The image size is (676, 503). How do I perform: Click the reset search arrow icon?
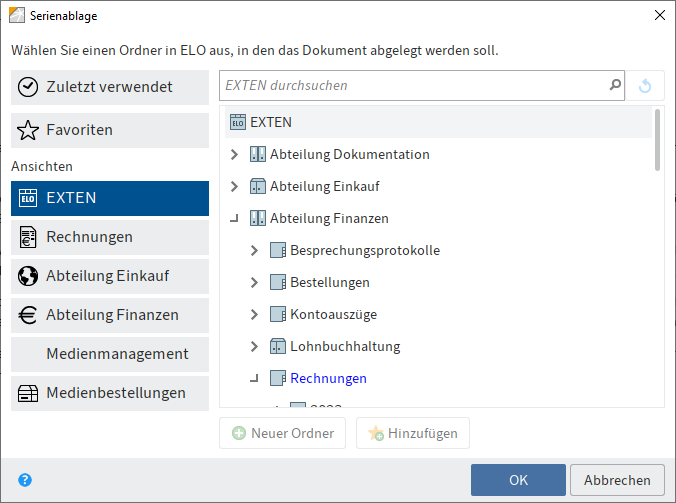(x=645, y=86)
